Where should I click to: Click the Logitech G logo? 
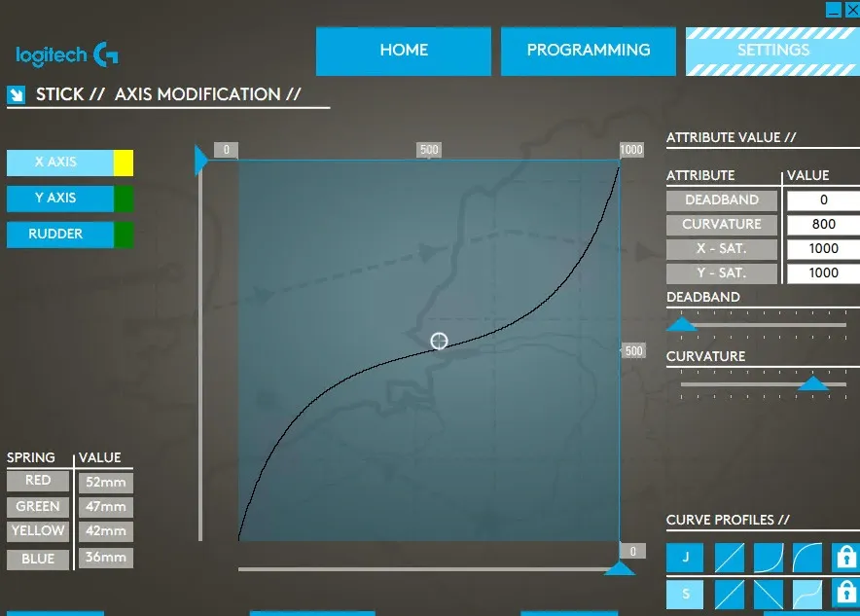point(67,54)
